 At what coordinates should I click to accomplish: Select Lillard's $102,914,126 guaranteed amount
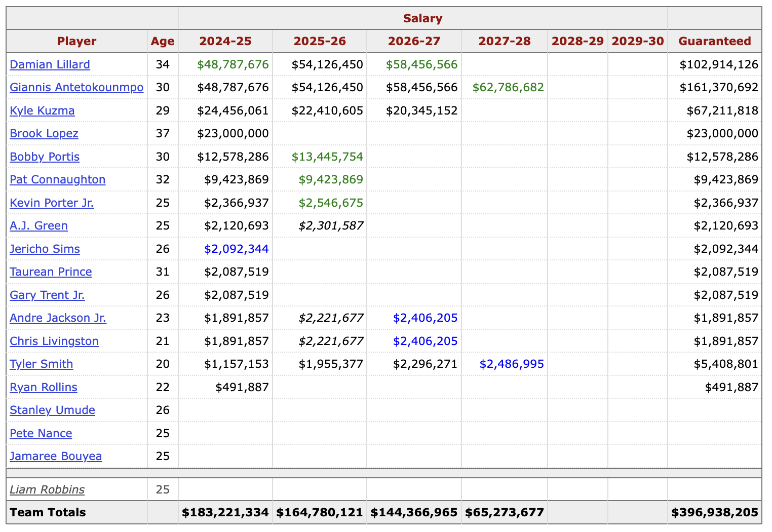click(x=719, y=64)
